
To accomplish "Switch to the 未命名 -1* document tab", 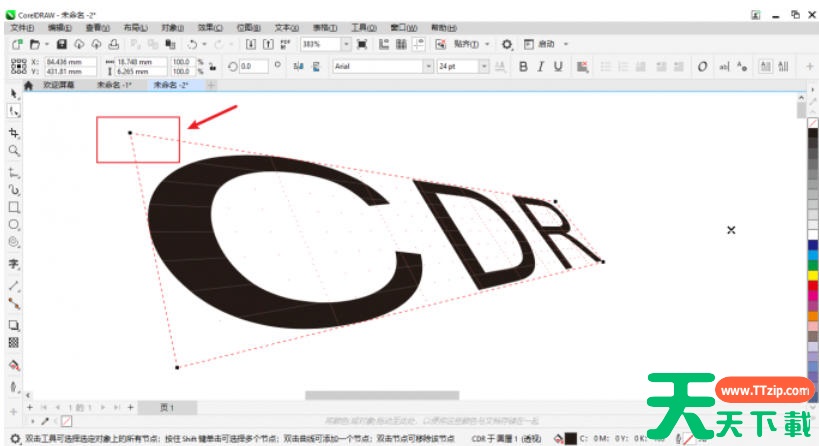I will click(113, 86).
